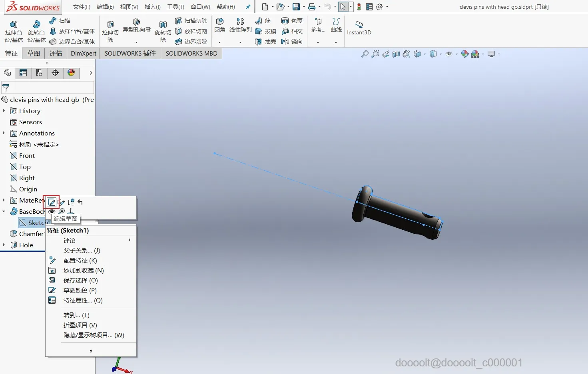
Task: Expand the History tree node
Action: (x=4, y=111)
